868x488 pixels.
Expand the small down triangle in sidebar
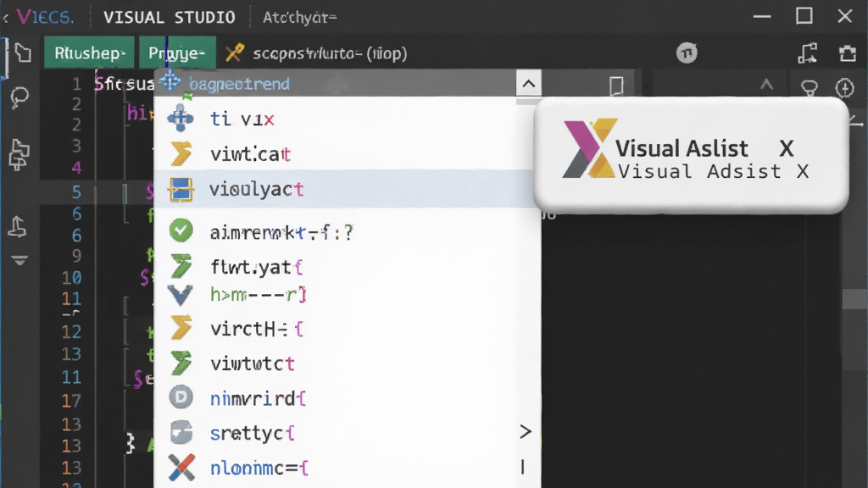coord(20,261)
